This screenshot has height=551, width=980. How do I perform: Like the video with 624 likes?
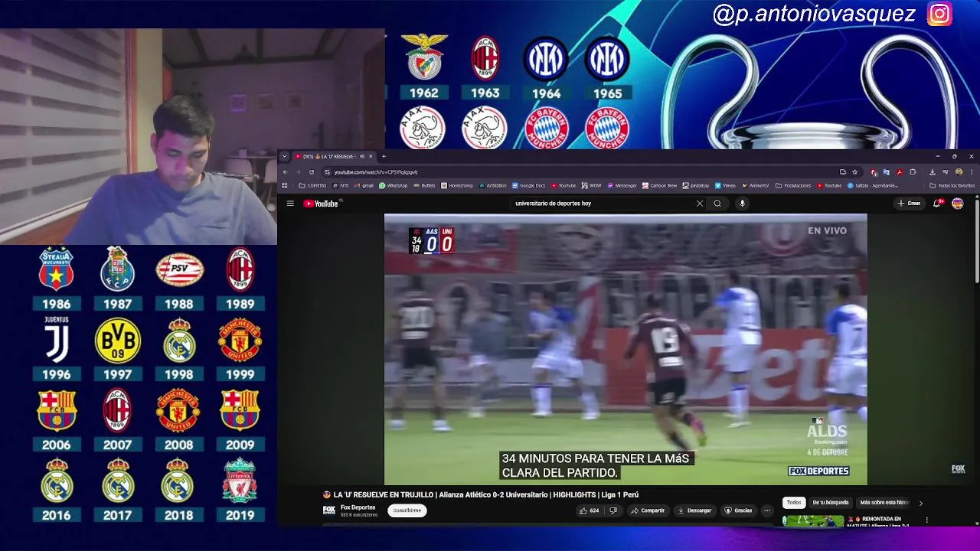589,510
